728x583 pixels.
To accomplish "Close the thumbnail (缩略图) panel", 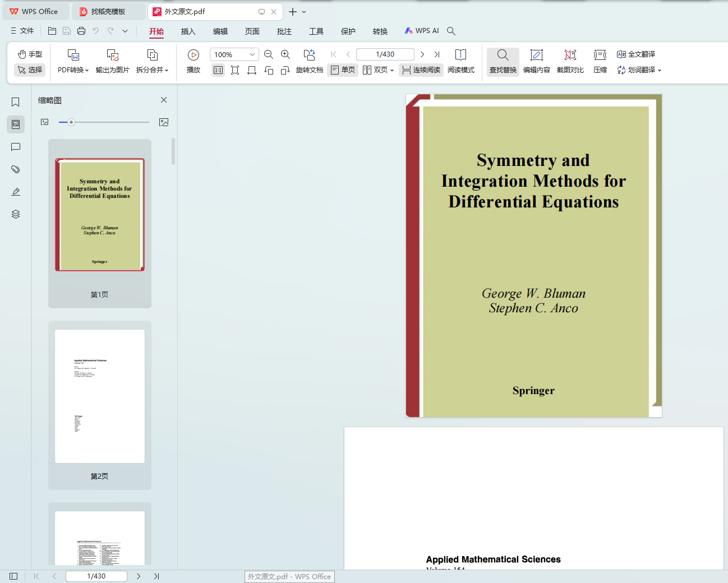I will pyautogui.click(x=164, y=100).
